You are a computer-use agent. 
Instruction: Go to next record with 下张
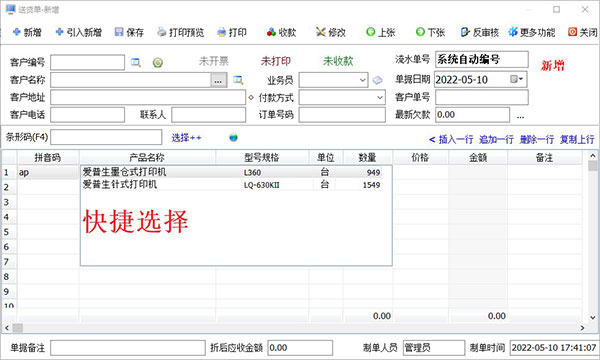pos(430,33)
